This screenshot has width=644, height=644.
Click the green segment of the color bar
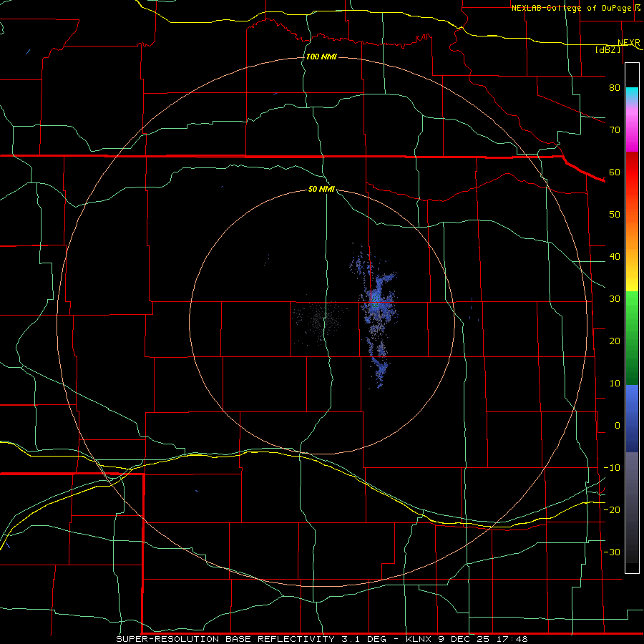coord(632,338)
